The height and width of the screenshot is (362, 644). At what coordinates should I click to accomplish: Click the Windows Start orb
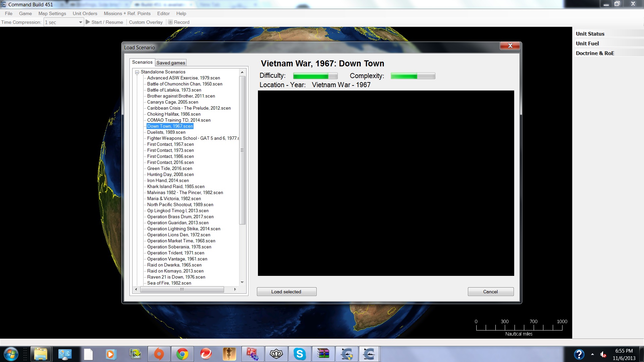point(11,354)
